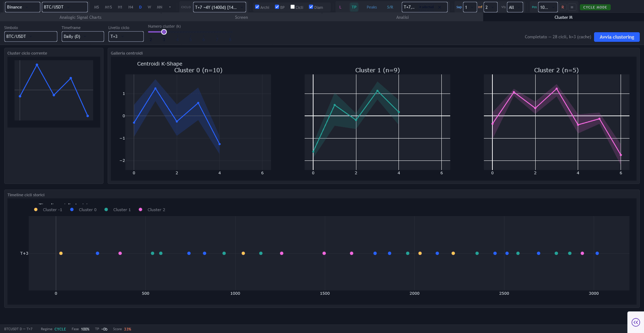Open the Binance exchange dropdown
The height and width of the screenshot is (333, 644).
pyautogui.click(x=22, y=7)
